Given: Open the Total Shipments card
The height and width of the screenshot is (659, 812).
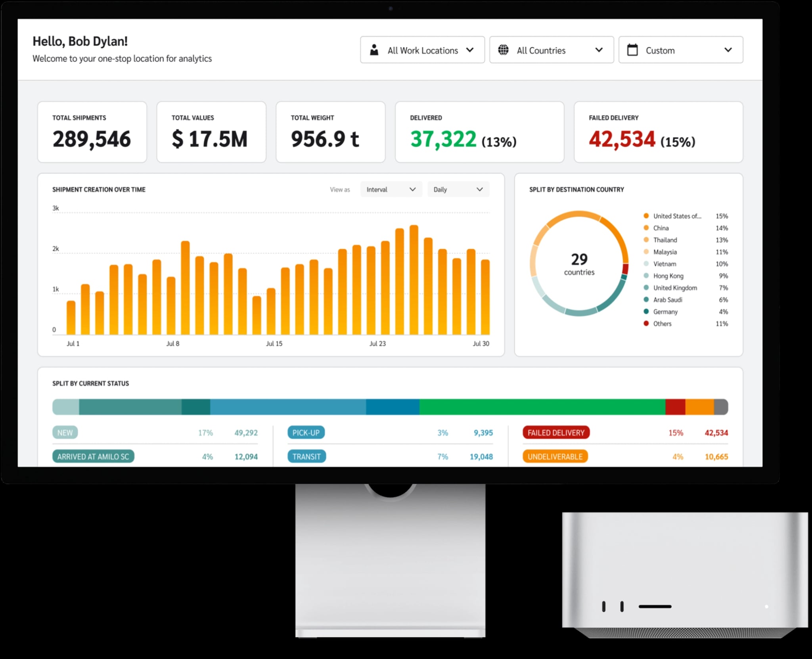Looking at the screenshot, I should 92,132.
